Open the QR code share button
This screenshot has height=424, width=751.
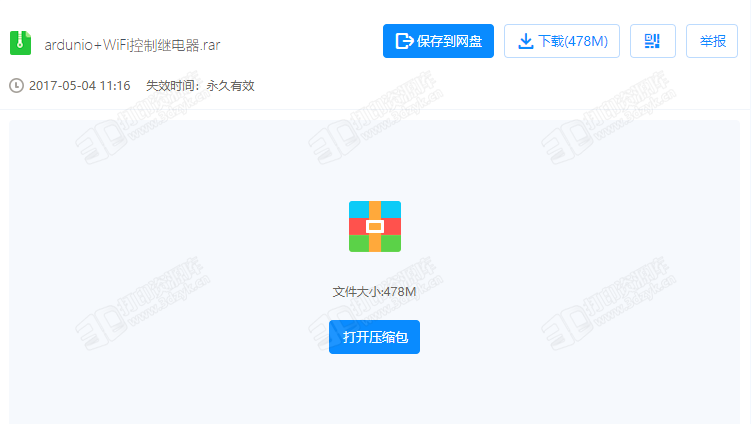click(x=653, y=41)
